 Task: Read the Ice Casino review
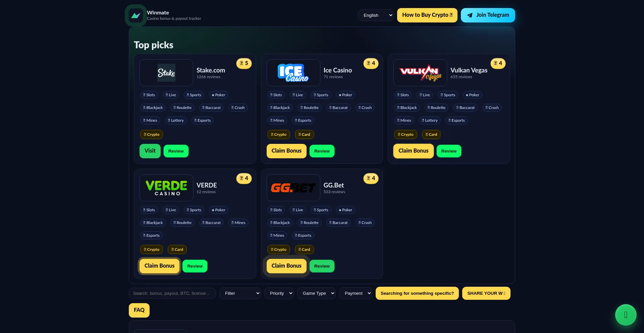[x=322, y=151]
